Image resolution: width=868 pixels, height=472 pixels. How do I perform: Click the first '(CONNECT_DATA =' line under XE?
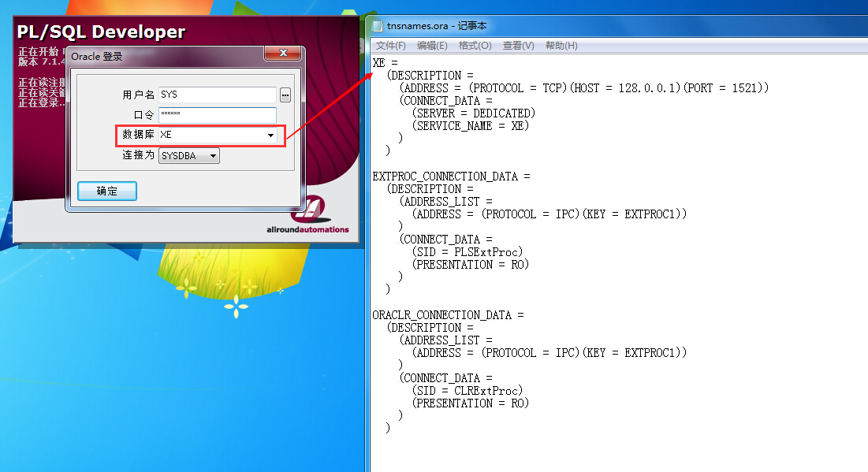[445, 101]
